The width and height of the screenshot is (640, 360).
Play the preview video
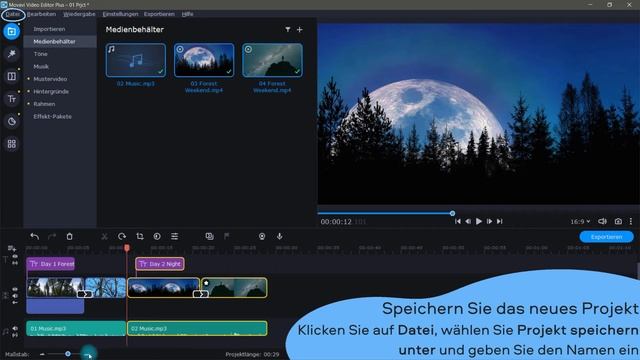coord(479,221)
